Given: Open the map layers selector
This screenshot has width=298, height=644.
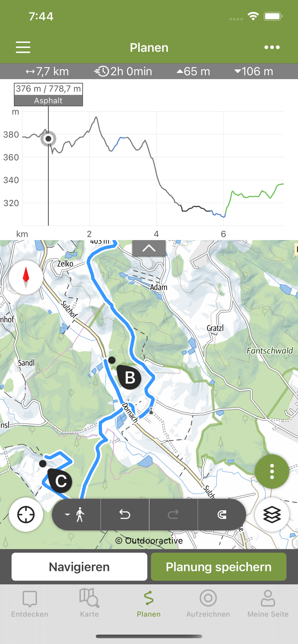Looking at the screenshot, I should (272, 515).
